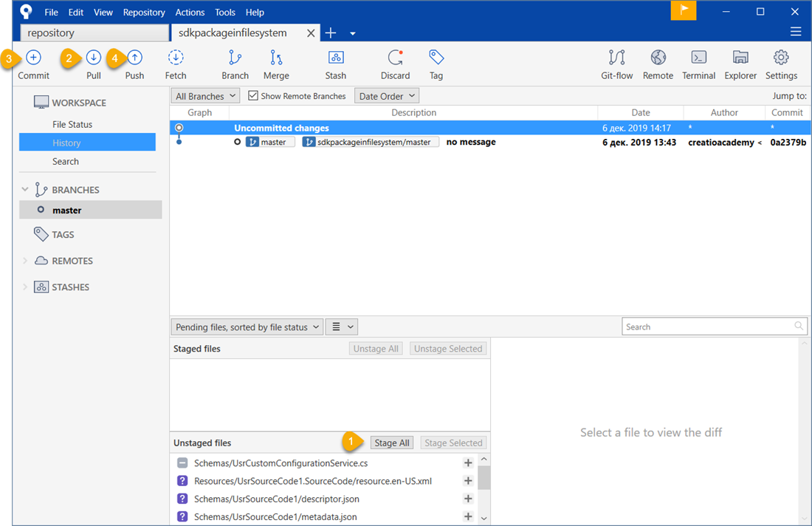The image size is (812, 526).
Task: Launch the Terminal from the toolbar
Action: click(698, 64)
